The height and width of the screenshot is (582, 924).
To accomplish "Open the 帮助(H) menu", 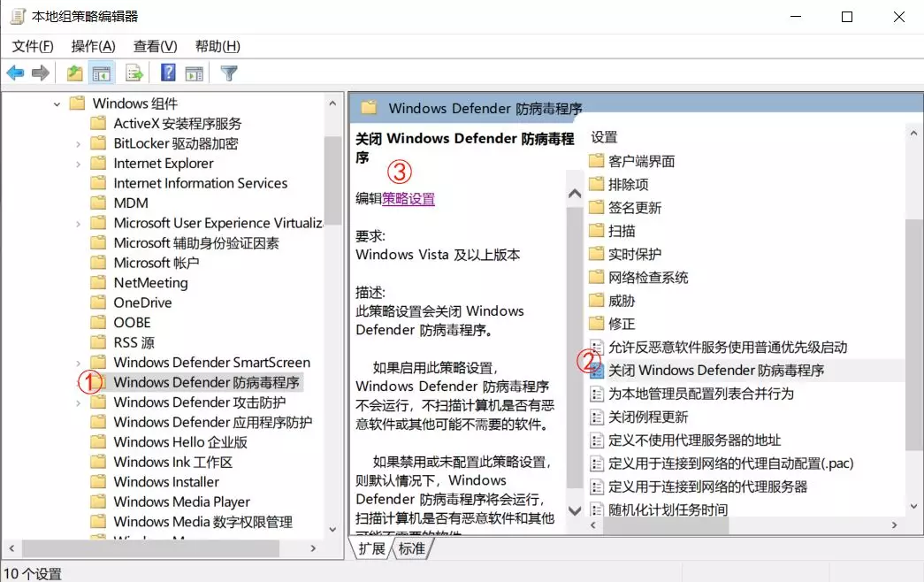I will 218,46.
